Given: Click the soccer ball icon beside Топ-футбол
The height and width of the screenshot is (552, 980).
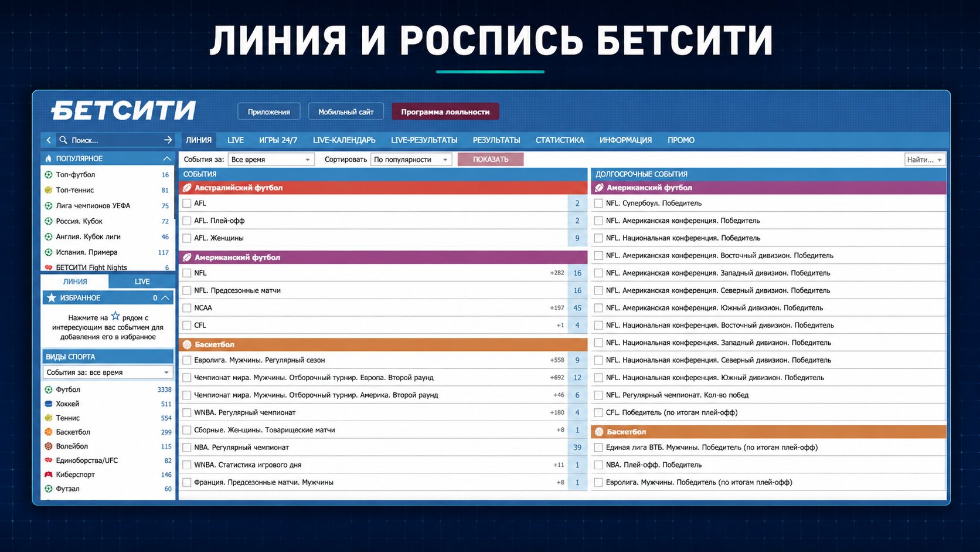Looking at the screenshot, I should 49,175.
